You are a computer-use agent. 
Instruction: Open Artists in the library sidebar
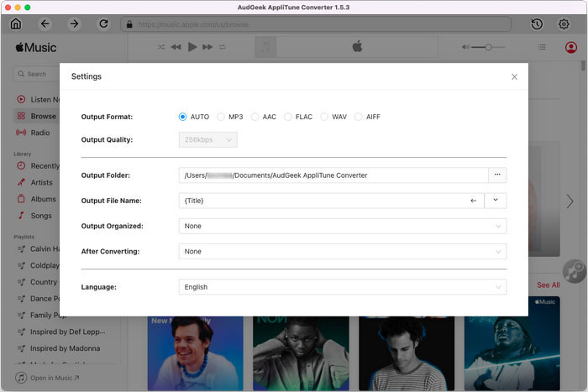point(37,182)
